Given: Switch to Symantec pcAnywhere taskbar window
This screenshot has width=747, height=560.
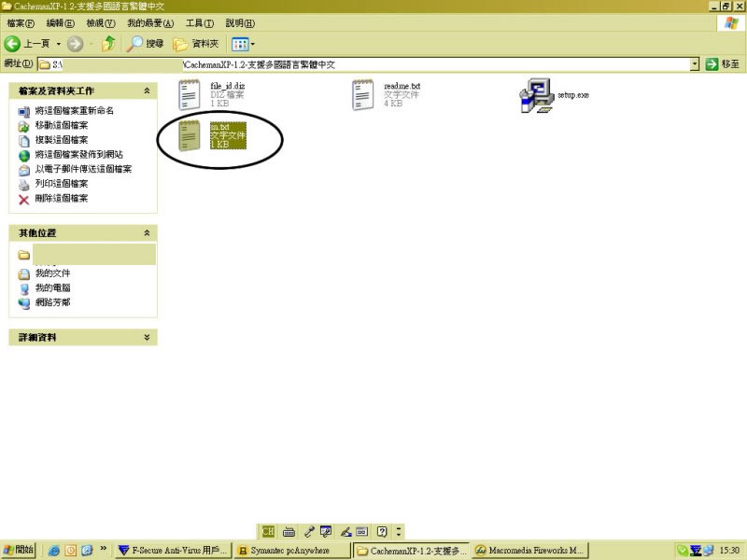Looking at the screenshot, I should click(292, 551).
